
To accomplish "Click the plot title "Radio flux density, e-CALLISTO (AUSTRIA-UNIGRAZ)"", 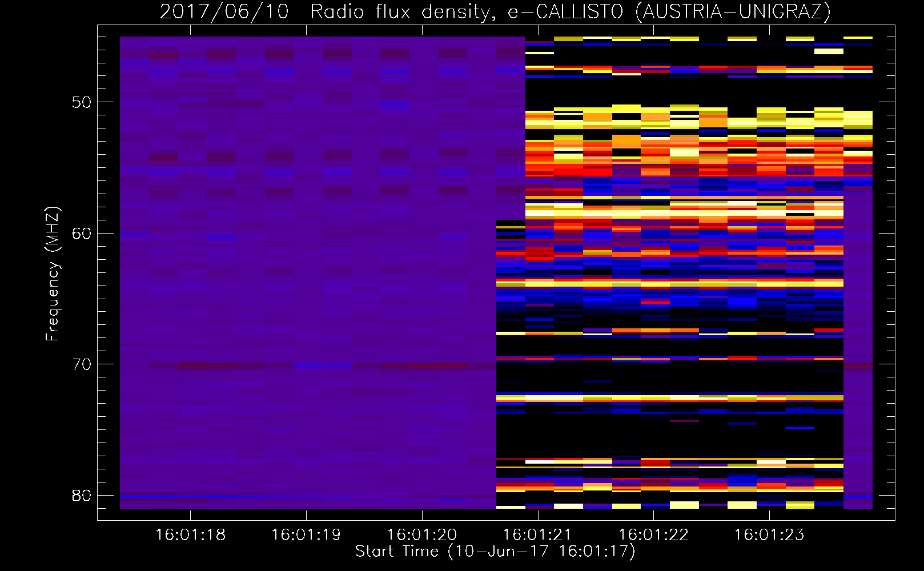I will [570, 12].
